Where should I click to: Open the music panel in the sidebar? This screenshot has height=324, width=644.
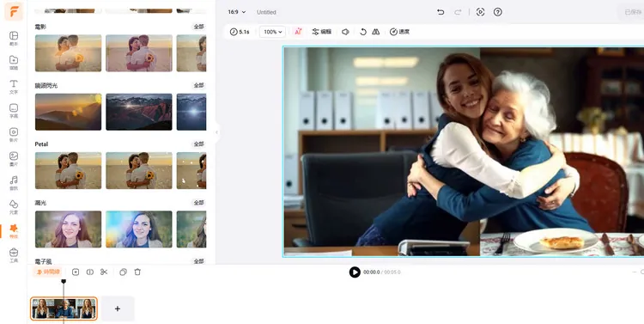(x=14, y=183)
